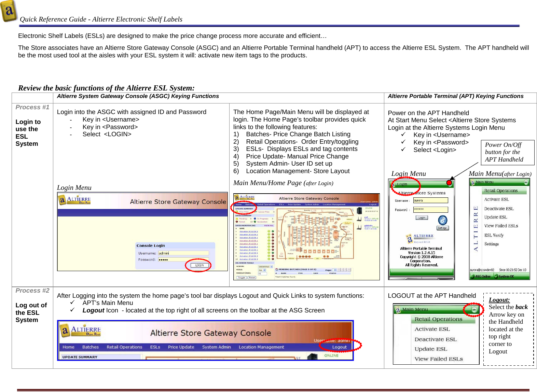Viewport: 537px width, 392px height.
Task: Click the last-page arrow in Pending Batches pager
Action: 349,270
